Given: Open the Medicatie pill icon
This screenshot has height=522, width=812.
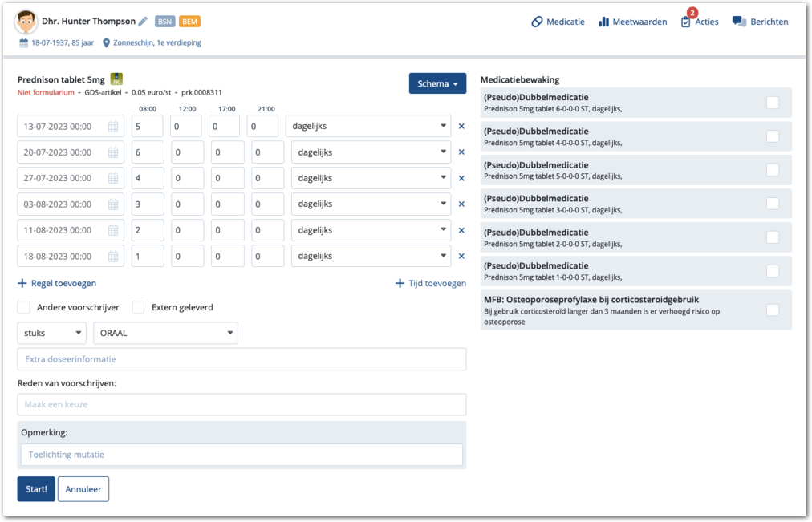Looking at the screenshot, I should (x=538, y=22).
